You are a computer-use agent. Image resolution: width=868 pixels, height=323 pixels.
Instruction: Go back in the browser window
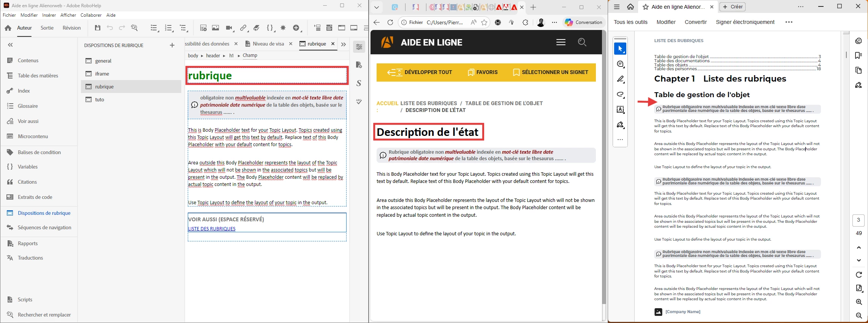click(x=377, y=22)
